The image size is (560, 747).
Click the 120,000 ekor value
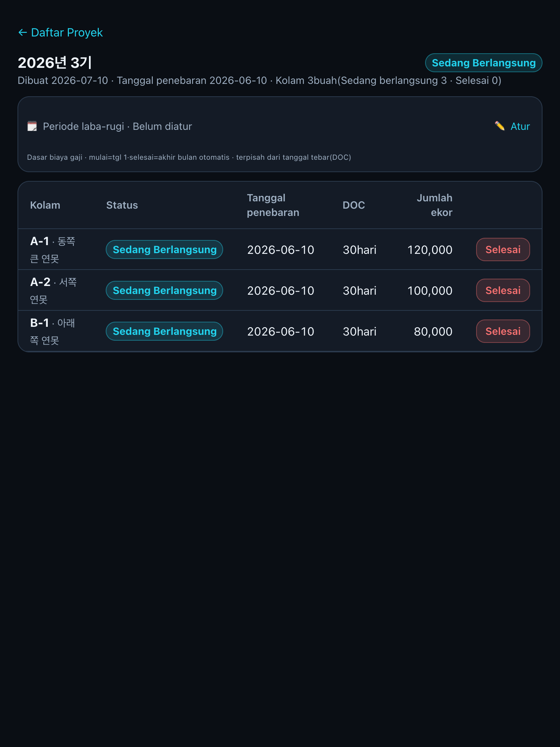(430, 250)
